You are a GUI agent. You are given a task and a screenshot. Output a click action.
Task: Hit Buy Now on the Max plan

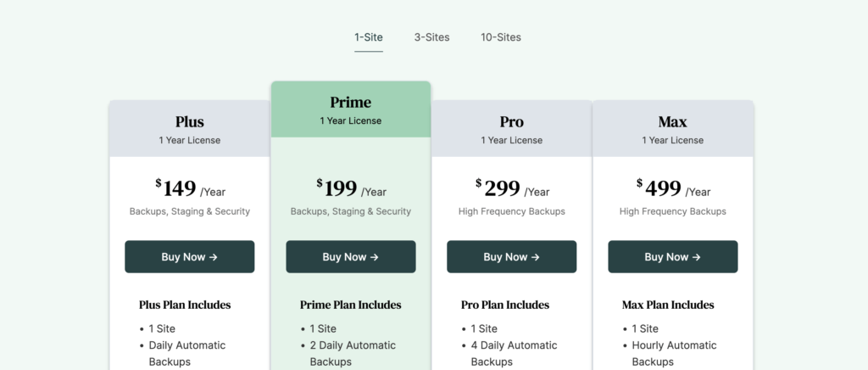pos(672,257)
